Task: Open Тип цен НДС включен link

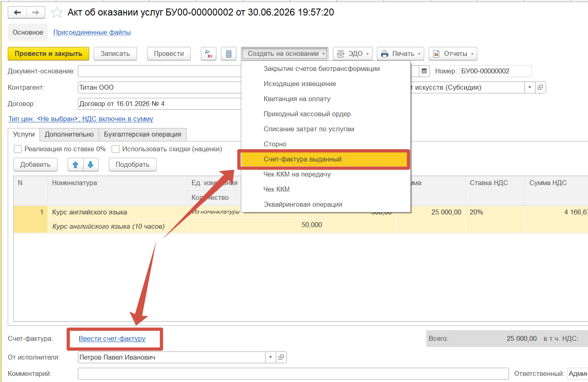Action: [x=81, y=119]
